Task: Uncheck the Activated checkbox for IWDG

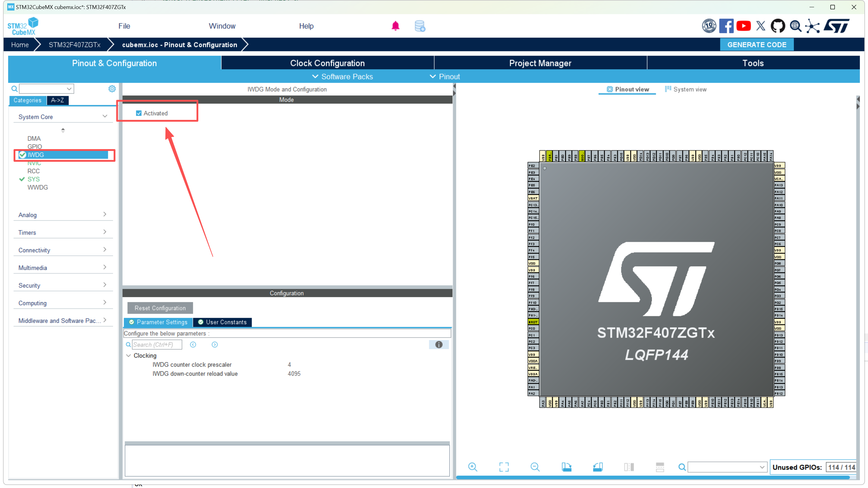Action: [139, 113]
